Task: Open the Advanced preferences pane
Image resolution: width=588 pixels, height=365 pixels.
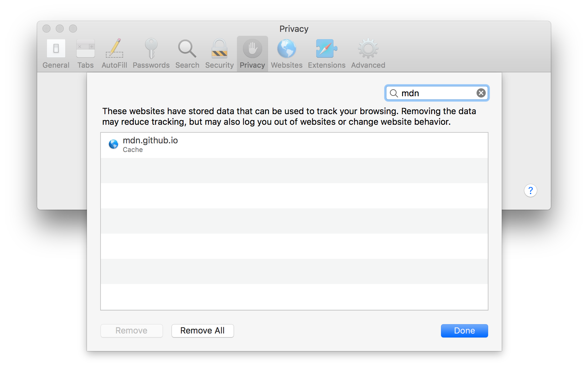Action: tap(368, 54)
